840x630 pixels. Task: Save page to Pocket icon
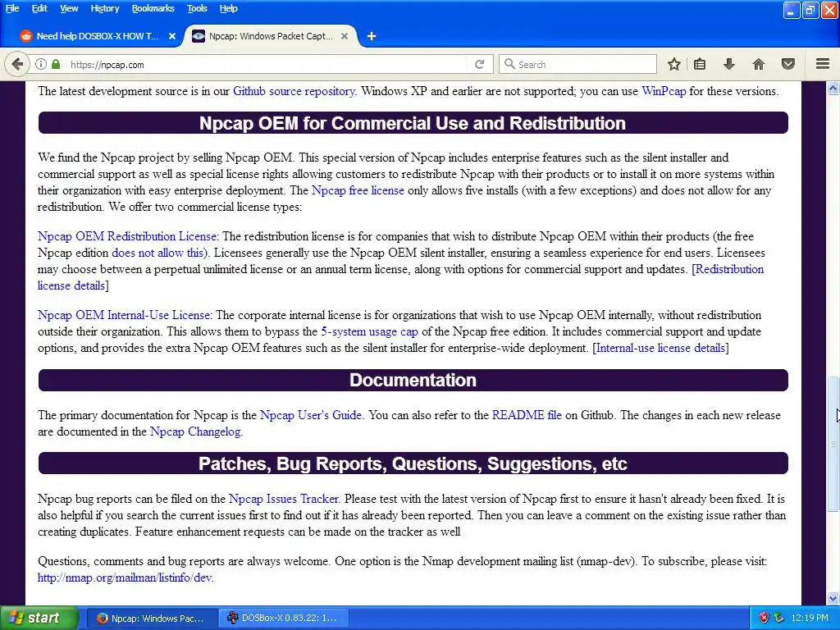788,64
